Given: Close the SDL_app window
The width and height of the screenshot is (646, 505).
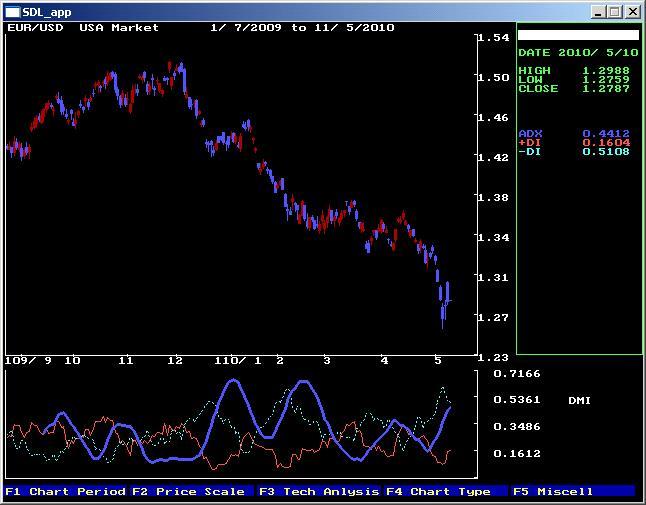Looking at the screenshot, I should (x=632, y=12).
